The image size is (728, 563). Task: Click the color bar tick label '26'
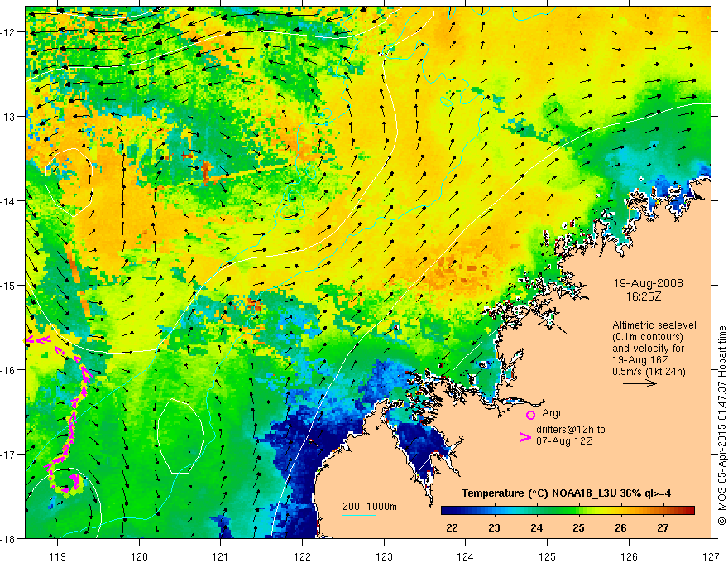tap(620, 527)
